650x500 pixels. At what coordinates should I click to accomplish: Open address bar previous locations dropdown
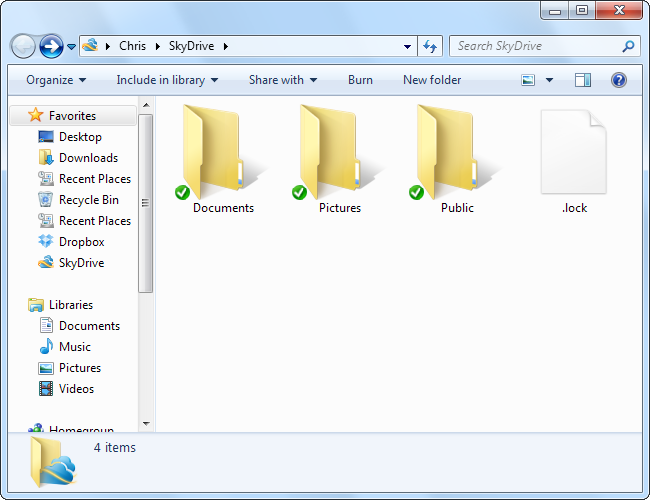point(407,46)
